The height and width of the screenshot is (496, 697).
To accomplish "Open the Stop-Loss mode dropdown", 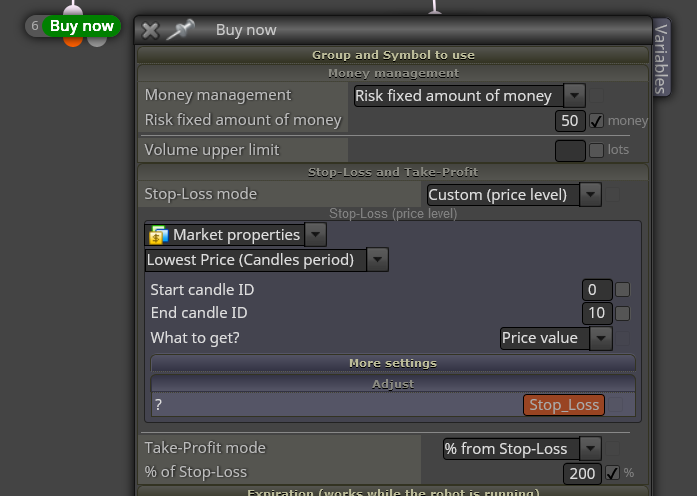I will click(514, 195).
